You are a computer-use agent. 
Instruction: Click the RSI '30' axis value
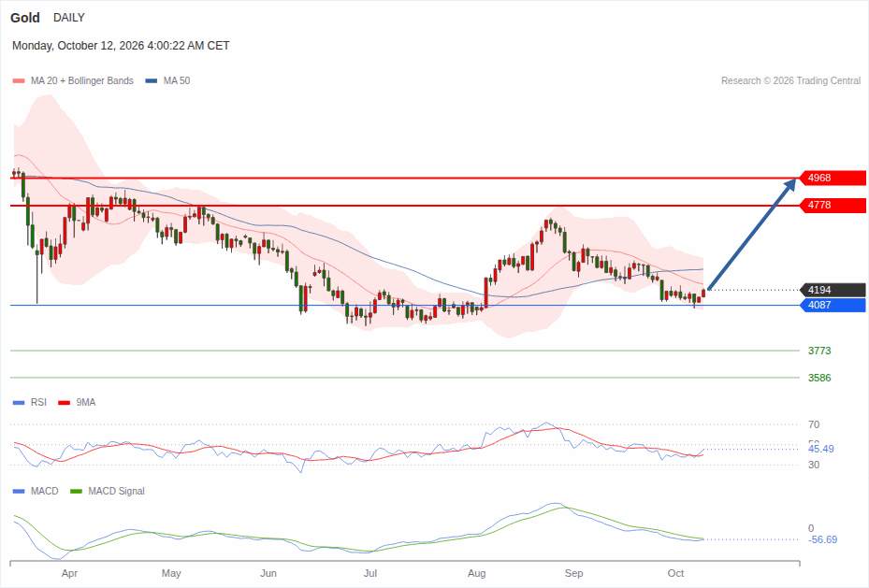(814, 466)
